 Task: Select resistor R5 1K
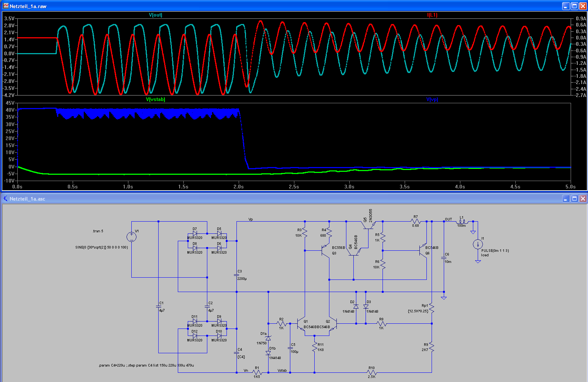point(383,237)
